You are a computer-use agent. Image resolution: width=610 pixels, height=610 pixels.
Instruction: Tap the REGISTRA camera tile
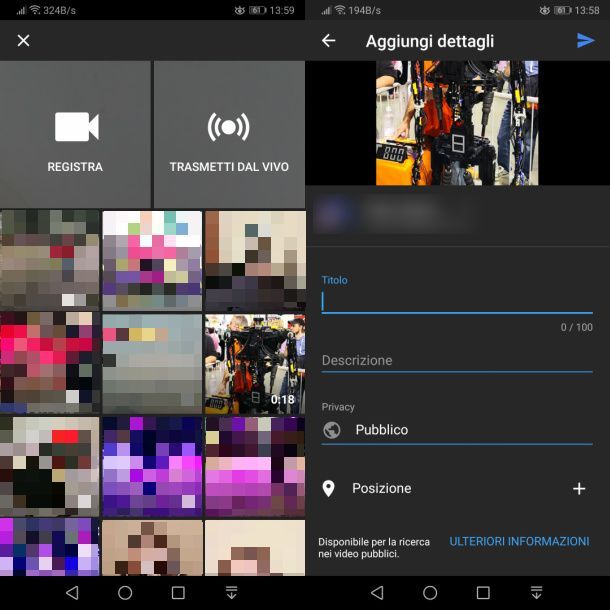tap(75, 134)
